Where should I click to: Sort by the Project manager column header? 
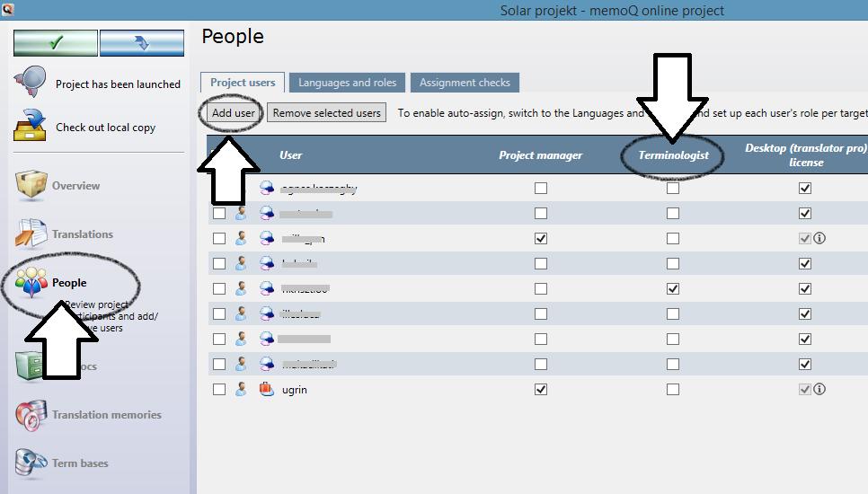(540, 154)
